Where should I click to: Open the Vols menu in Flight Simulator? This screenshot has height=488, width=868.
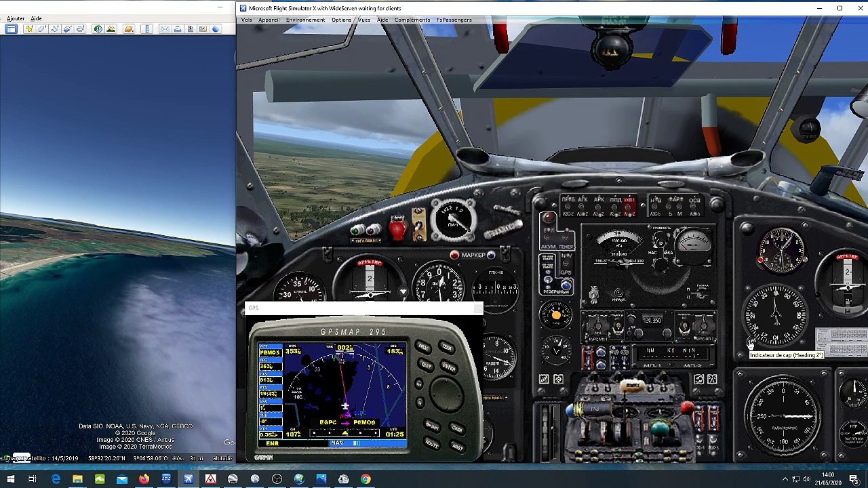coord(247,20)
